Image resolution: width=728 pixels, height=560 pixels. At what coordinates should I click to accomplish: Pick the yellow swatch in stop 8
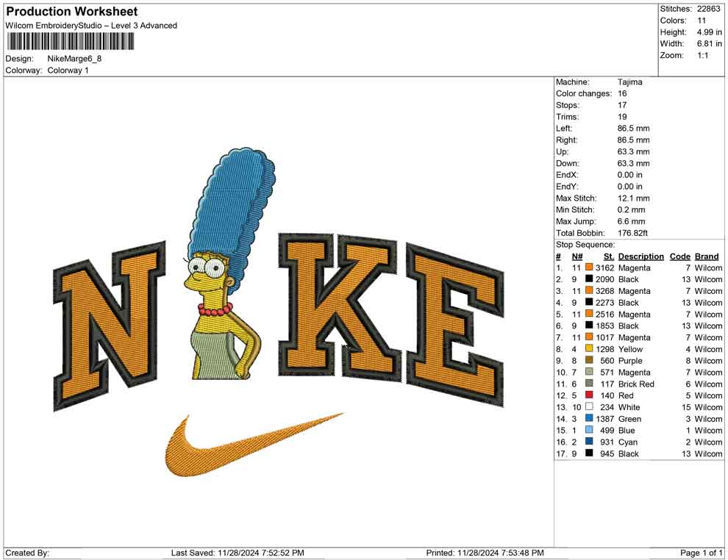(589, 348)
